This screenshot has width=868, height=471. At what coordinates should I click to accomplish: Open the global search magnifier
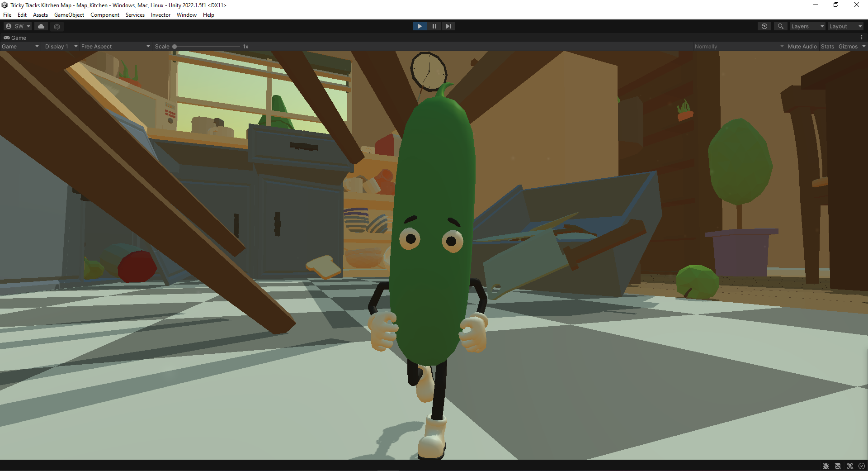point(780,26)
